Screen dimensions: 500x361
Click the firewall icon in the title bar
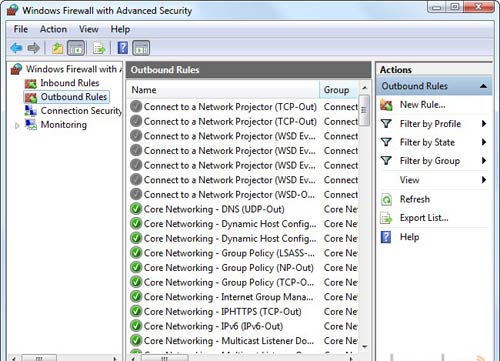[x=12, y=10]
